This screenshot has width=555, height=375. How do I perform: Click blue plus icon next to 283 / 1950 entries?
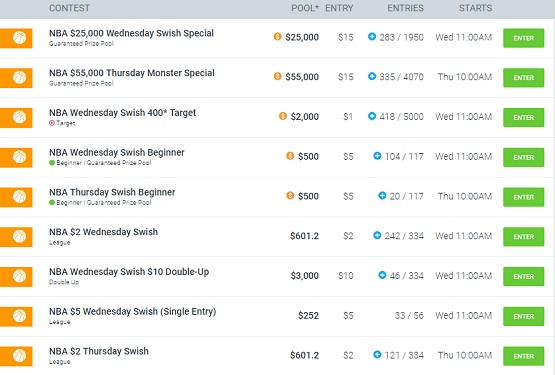click(x=372, y=36)
